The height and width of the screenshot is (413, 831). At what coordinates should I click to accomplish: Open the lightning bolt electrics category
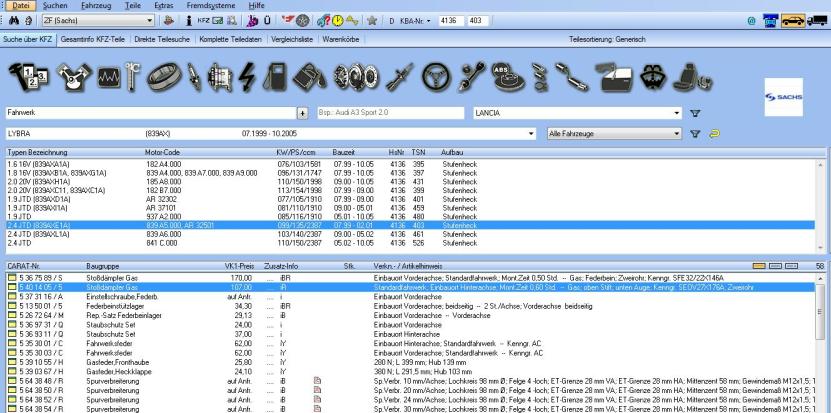(x=246, y=77)
